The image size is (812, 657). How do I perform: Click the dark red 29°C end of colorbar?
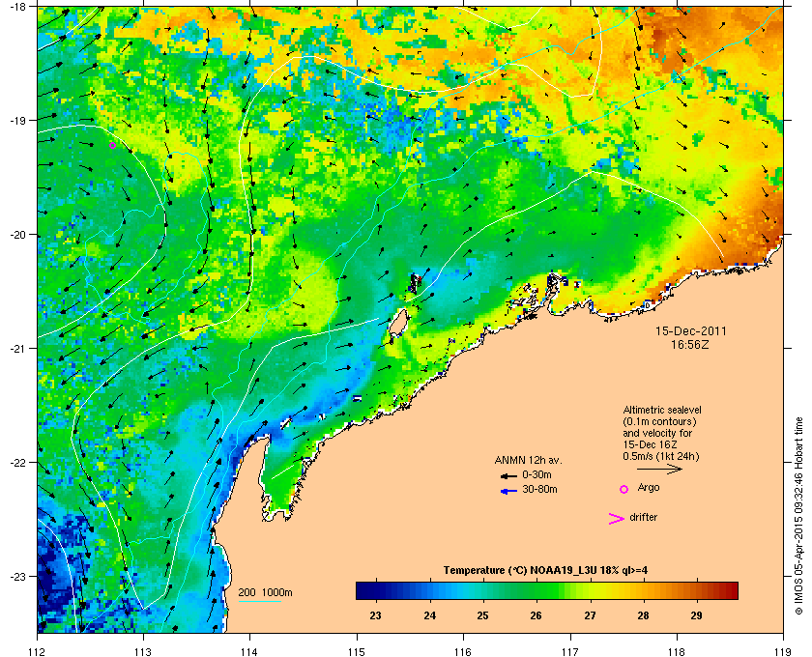(728, 590)
